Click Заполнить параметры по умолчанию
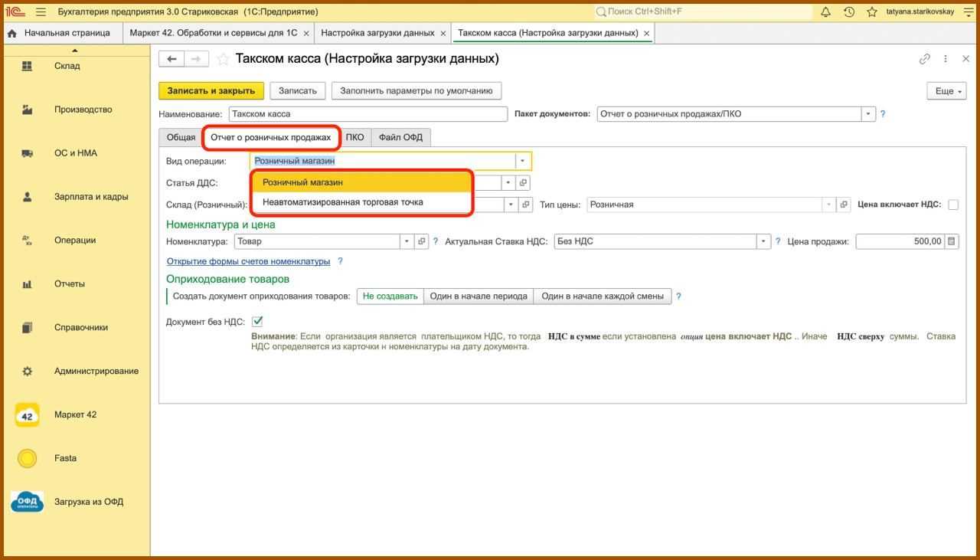This screenshot has height=560, width=980. pos(416,91)
